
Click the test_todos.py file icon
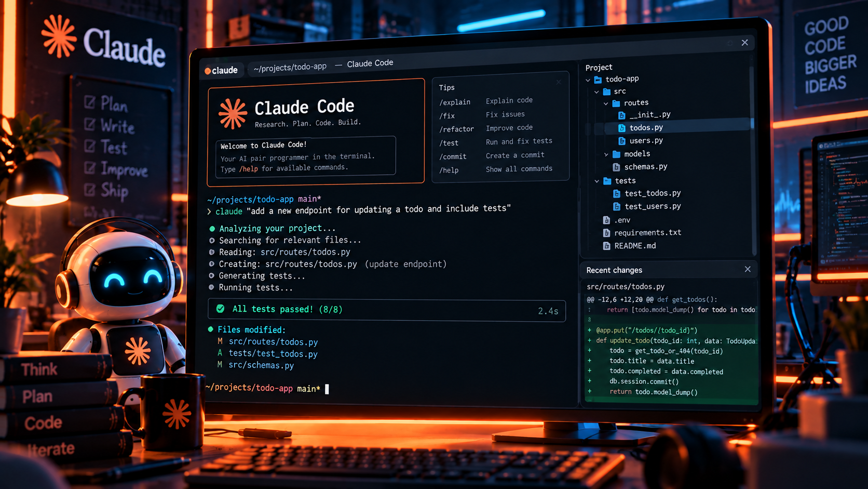617,193
